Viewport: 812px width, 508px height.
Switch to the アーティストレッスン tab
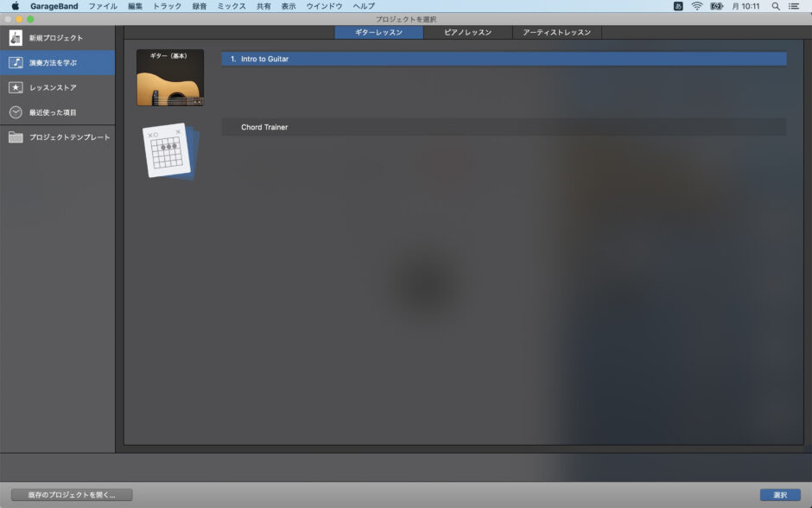[556, 32]
